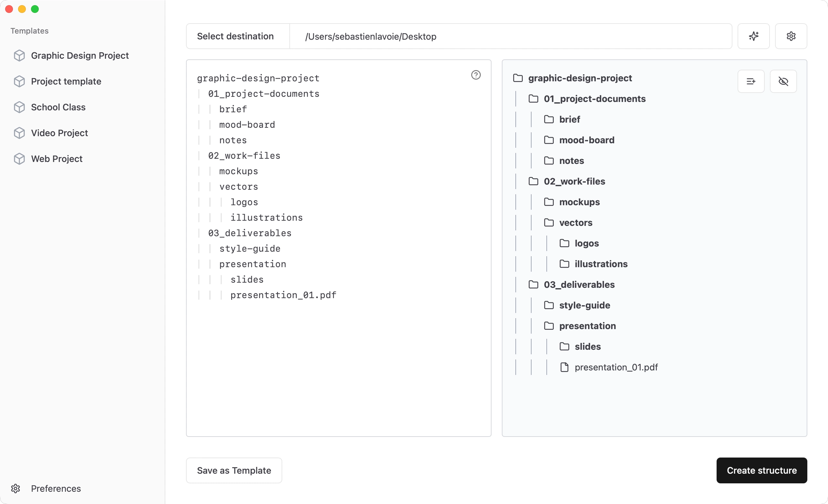Click folder icon beside notes in preview

(x=548, y=160)
